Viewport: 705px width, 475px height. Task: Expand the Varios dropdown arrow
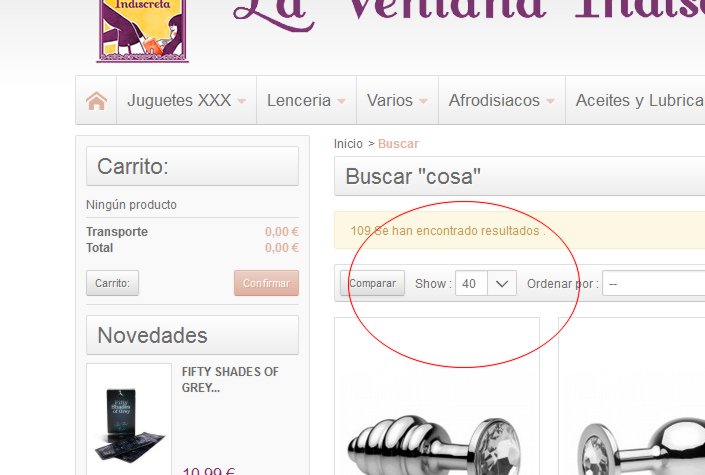tap(423, 101)
